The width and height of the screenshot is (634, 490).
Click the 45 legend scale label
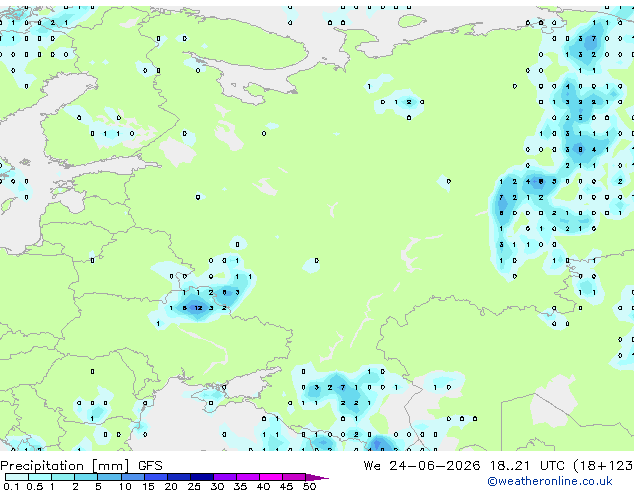tap(286, 486)
